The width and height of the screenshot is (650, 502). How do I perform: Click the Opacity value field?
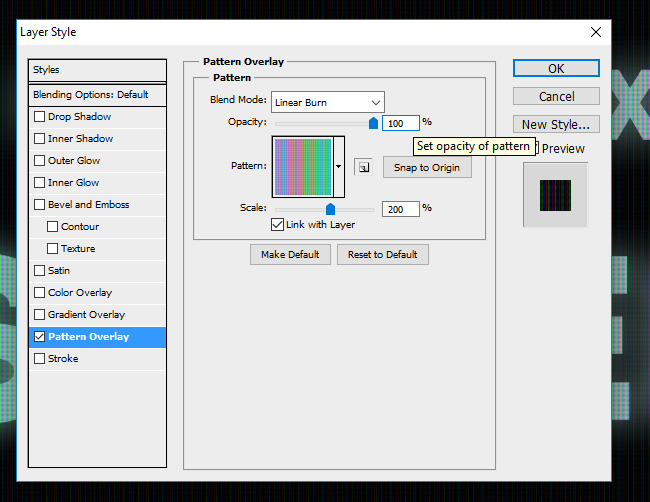pyautogui.click(x=400, y=123)
